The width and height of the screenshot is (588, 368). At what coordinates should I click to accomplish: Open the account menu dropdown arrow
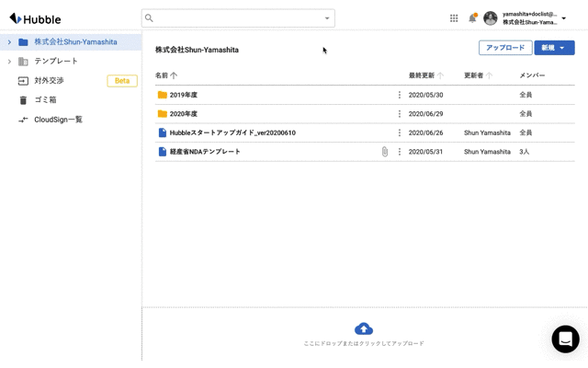[563, 18]
